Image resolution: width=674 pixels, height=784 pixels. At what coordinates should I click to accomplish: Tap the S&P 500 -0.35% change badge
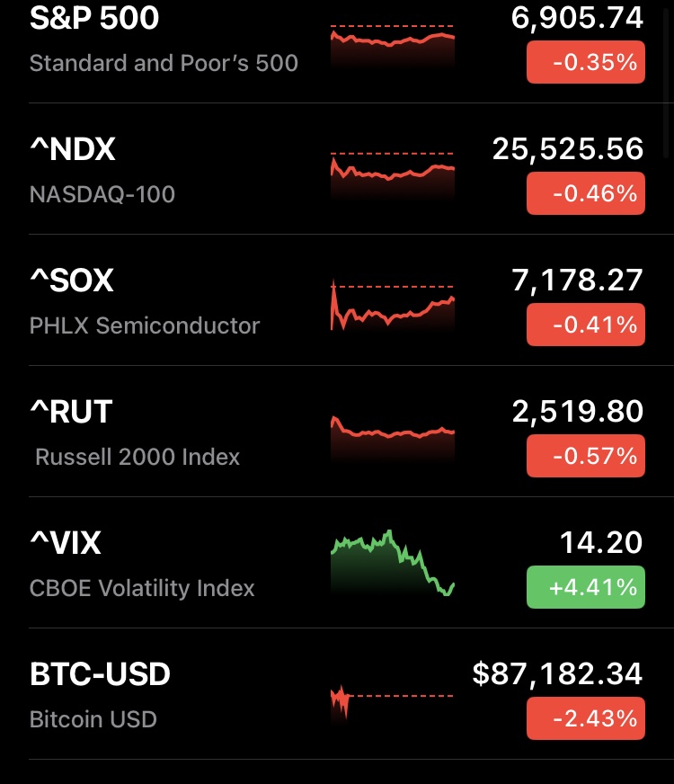[x=585, y=62]
